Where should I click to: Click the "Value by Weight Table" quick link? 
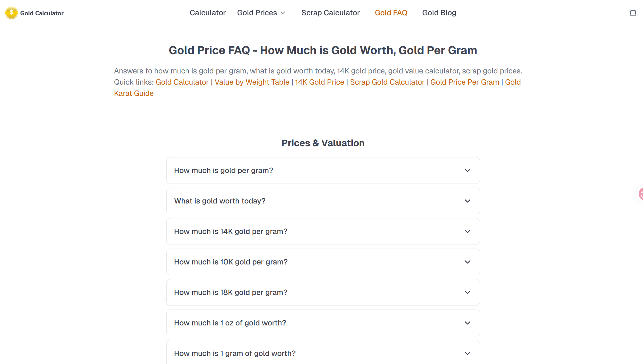pyautogui.click(x=252, y=82)
